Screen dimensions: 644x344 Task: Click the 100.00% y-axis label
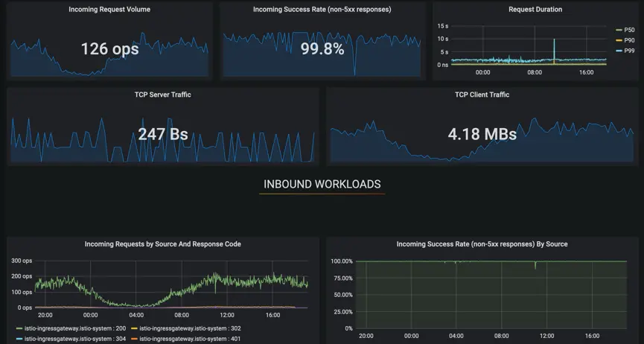[x=342, y=261]
